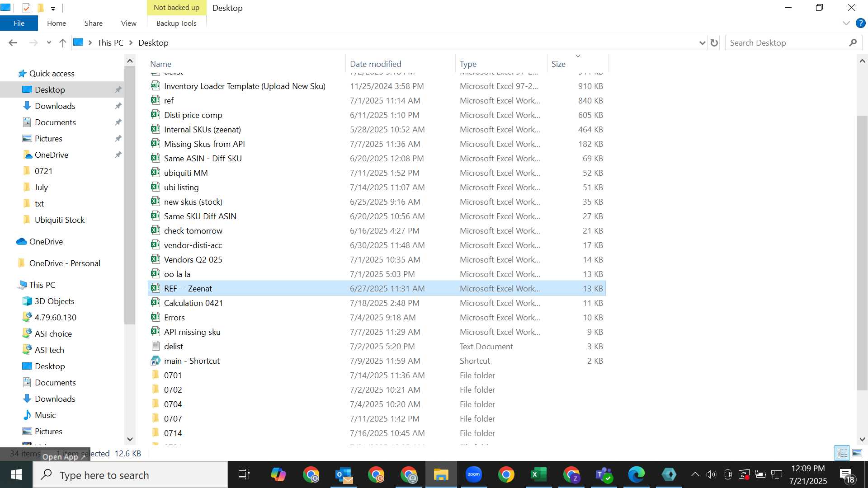Screen dimensions: 868x488
Task: Open ASI choice network location
Action: [53, 334]
